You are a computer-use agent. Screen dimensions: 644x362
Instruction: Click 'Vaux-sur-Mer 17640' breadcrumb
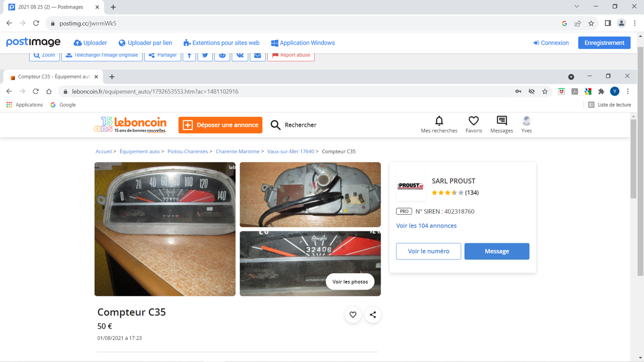click(291, 151)
